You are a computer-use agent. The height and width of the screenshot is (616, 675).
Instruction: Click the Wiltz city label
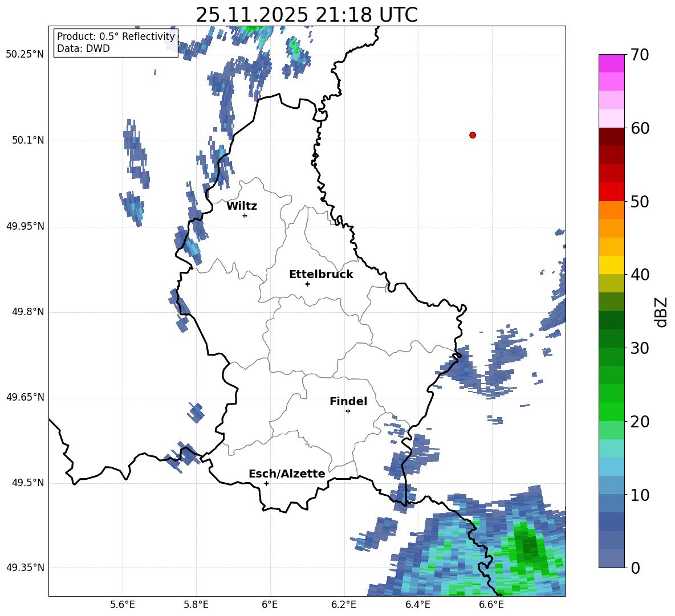click(x=242, y=206)
